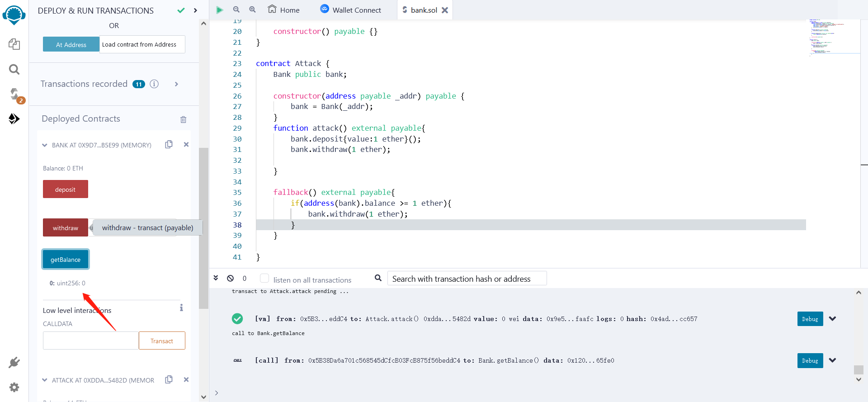Click the terminal scroll-up arrow
This screenshot has height=402, width=868.
click(x=859, y=293)
